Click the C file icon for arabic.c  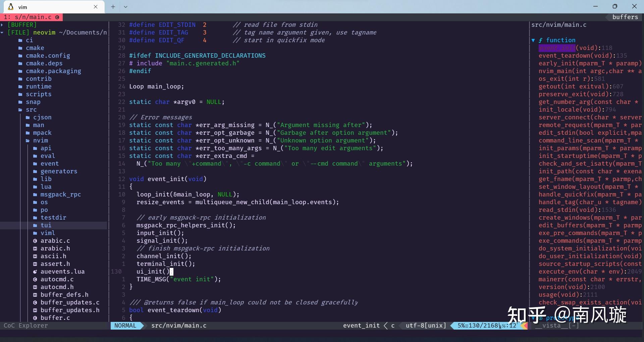[35, 241]
